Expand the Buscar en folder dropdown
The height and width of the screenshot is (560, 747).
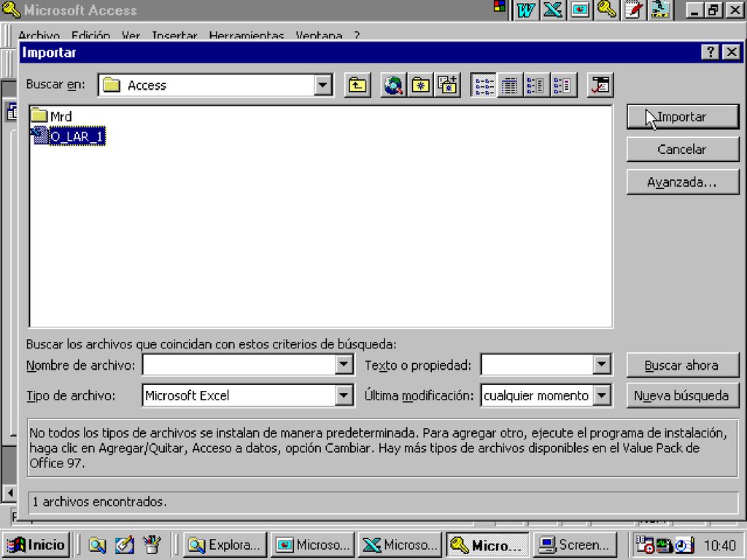[322, 85]
